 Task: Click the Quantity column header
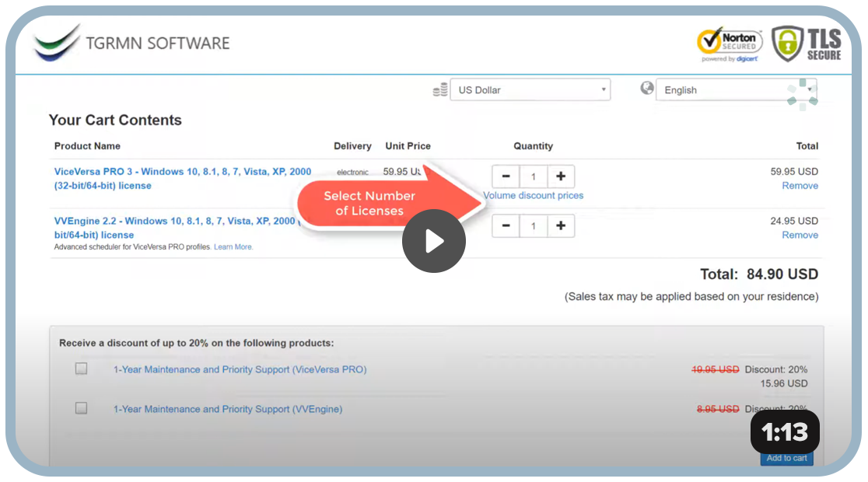coord(533,146)
